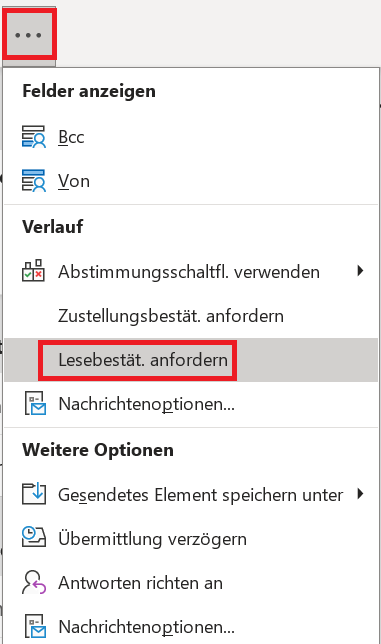Click the Gesendetes Element speichern icon
Viewport: 381px width, 644px height.
[x=34, y=494]
